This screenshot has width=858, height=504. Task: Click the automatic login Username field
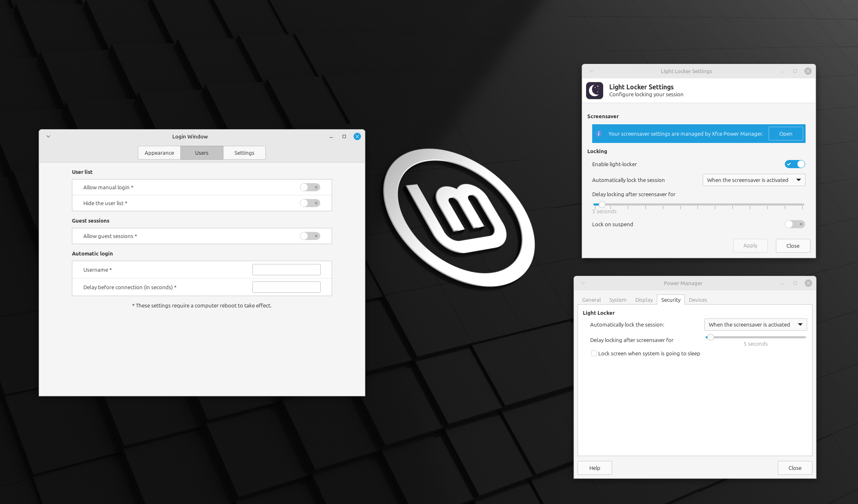(286, 270)
